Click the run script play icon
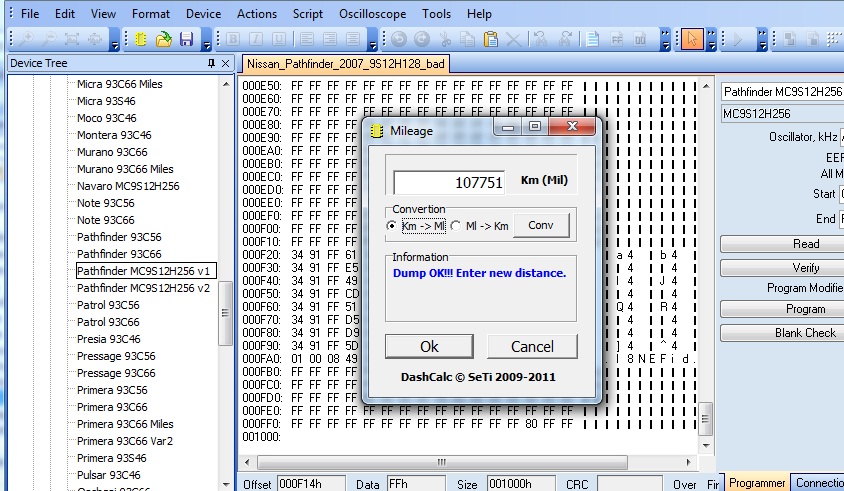Screen dimensions: 844x491 [738, 39]
